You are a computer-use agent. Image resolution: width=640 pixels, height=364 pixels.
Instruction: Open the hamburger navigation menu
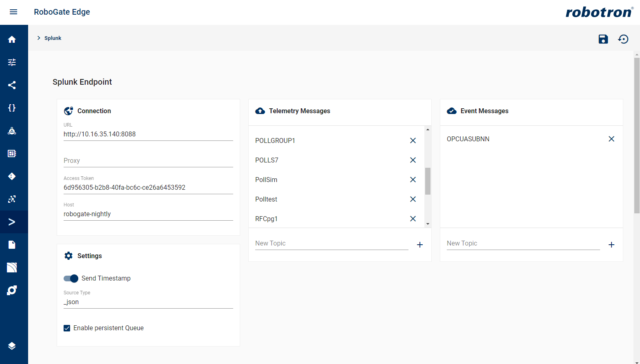(x=13, y=12)
